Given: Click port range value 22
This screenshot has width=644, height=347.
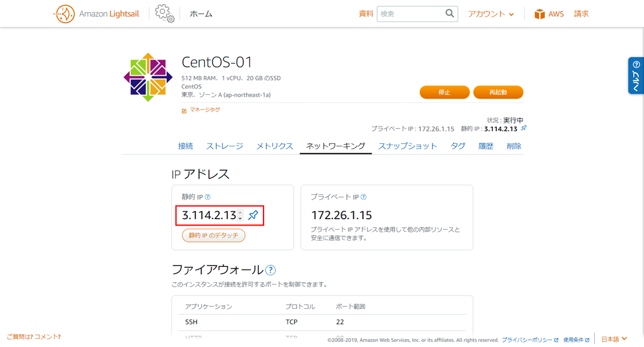Looking at the screenshot, I should coord(339,322).
